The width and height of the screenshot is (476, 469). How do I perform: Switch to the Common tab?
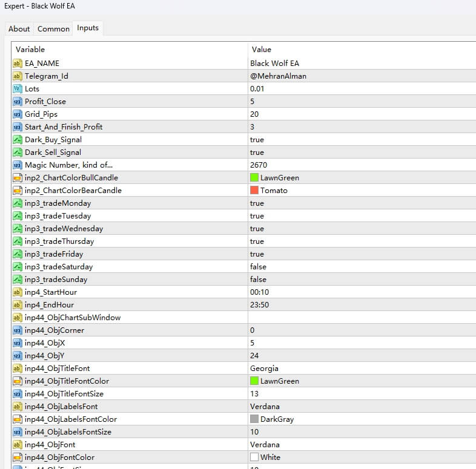click(53, 29)
